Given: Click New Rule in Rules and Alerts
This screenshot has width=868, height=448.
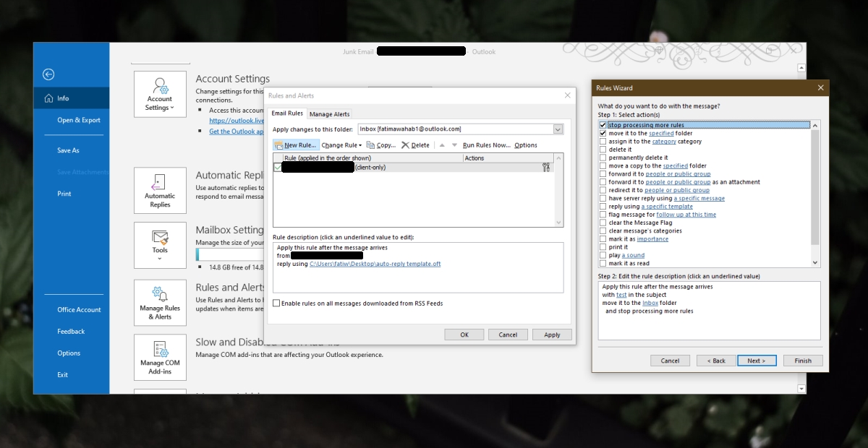Looking at the screenshot, I should pyautogui.click(x=296, y=145).
